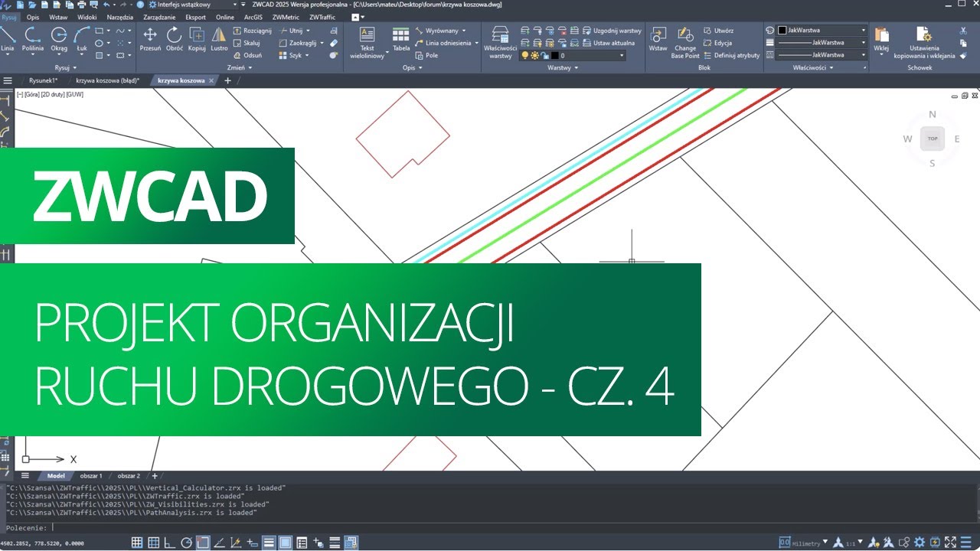980x551 pixels.
Task: Expand the Warstwy panel
Action: coord(563,67)
